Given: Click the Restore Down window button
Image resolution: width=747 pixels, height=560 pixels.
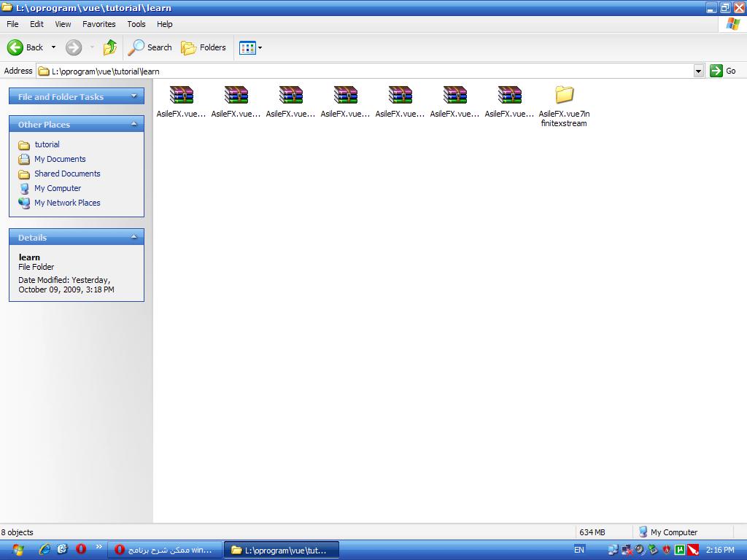Looking at the screenshot, I should [725, 7].
